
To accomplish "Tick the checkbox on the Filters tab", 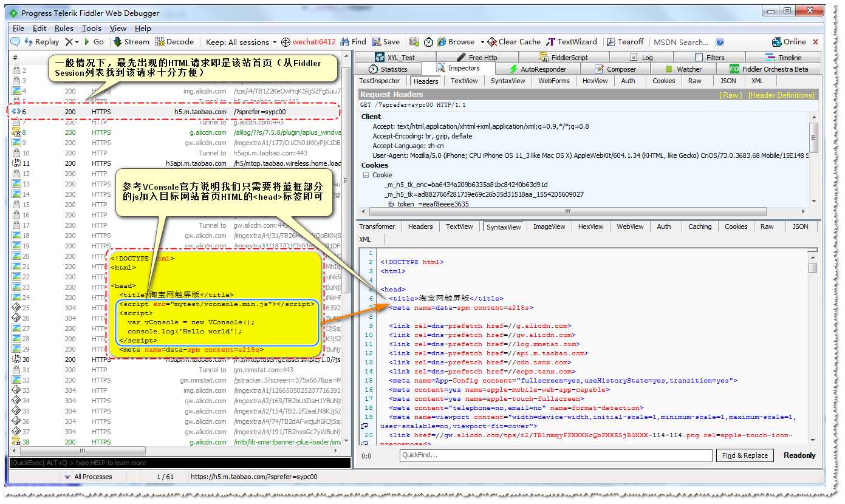I will click(x=699, y=58).
